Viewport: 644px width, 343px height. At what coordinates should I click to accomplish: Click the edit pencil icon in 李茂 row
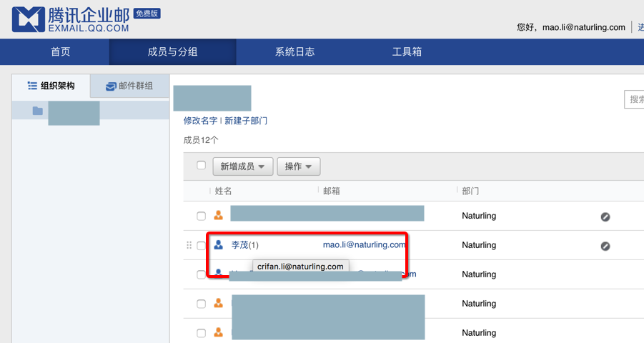click(x=605, y=246)
